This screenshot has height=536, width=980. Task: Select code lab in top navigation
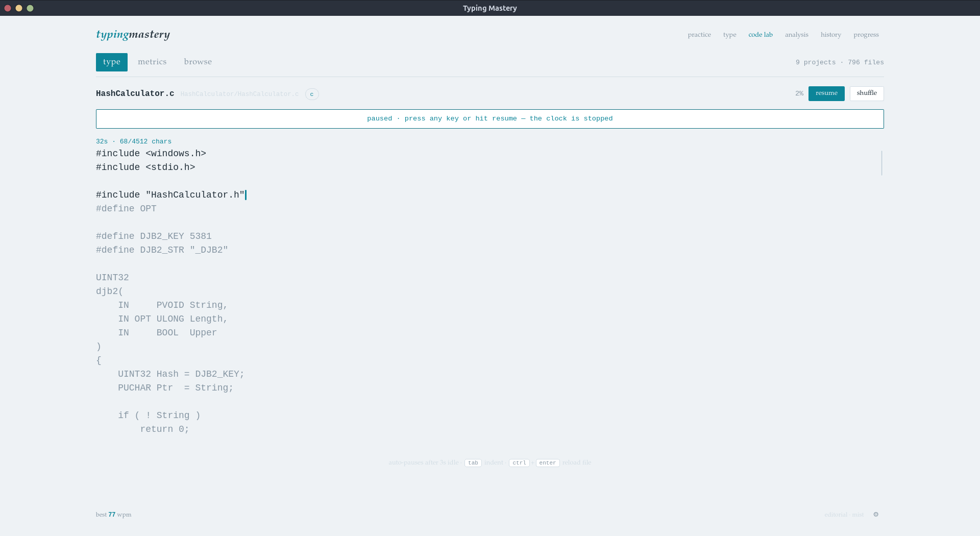tap(761, 35)
